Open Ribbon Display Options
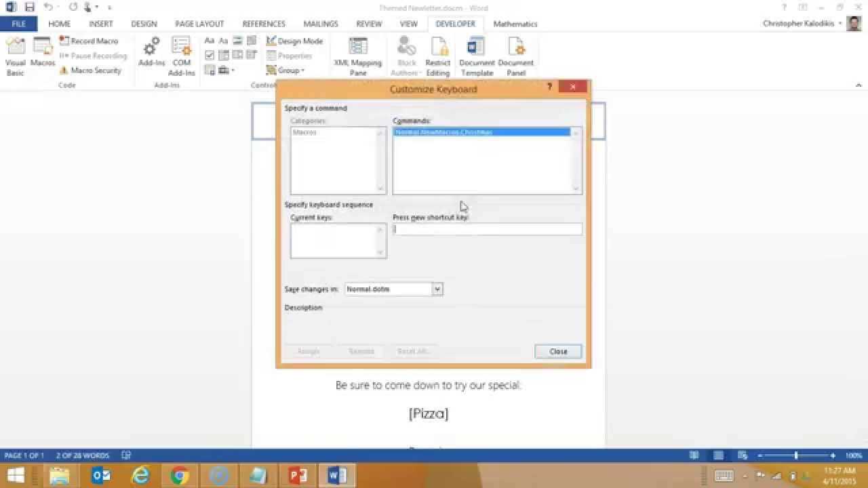868x488 pixels. [x=803, y=7]
